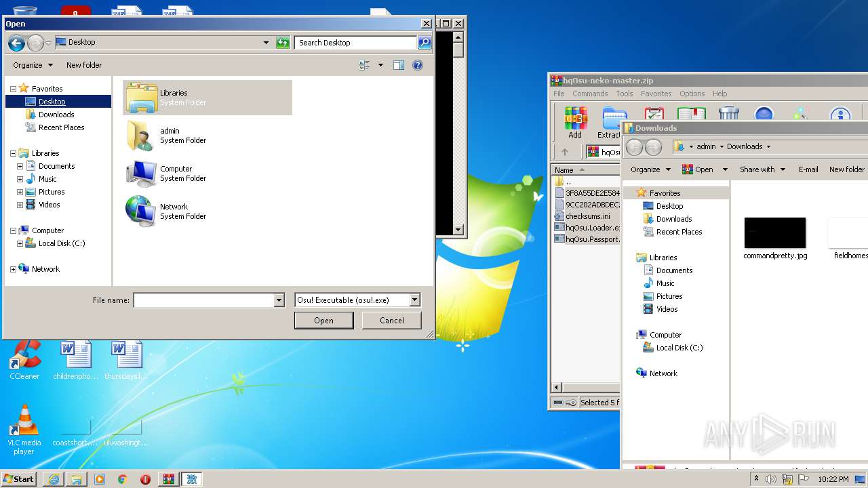Select Downloads under Favorites in Open dialog
The height and width of the screenshot is (488, 868).
(x=56, y=115)
